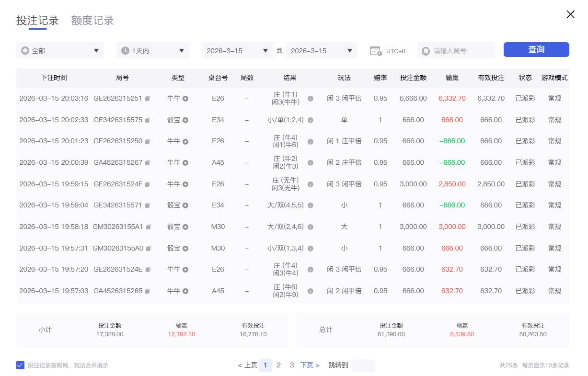This screenshot has height=376, width=588.
Task: Click the search icon inside 请输入局号 field
Action: pyautogui.click(x=427, y=50)
